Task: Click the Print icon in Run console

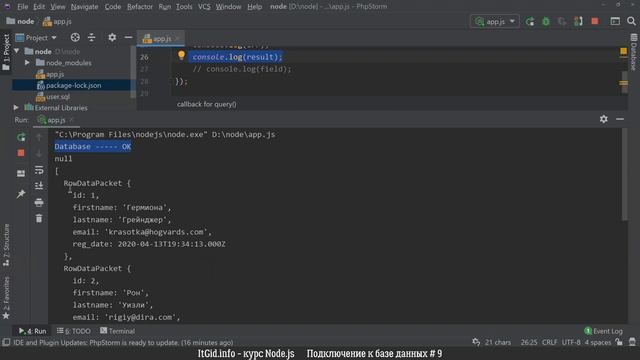Action: (39, 202)
